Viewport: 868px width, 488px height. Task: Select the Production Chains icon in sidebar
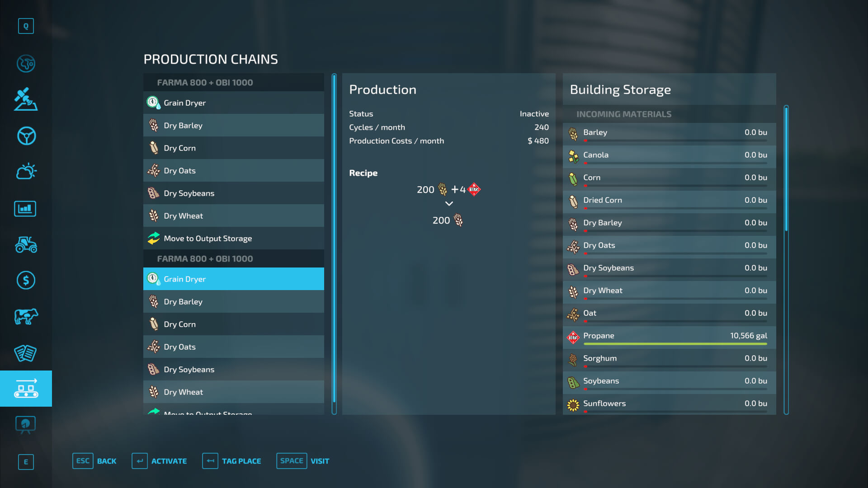coord(26,388)
